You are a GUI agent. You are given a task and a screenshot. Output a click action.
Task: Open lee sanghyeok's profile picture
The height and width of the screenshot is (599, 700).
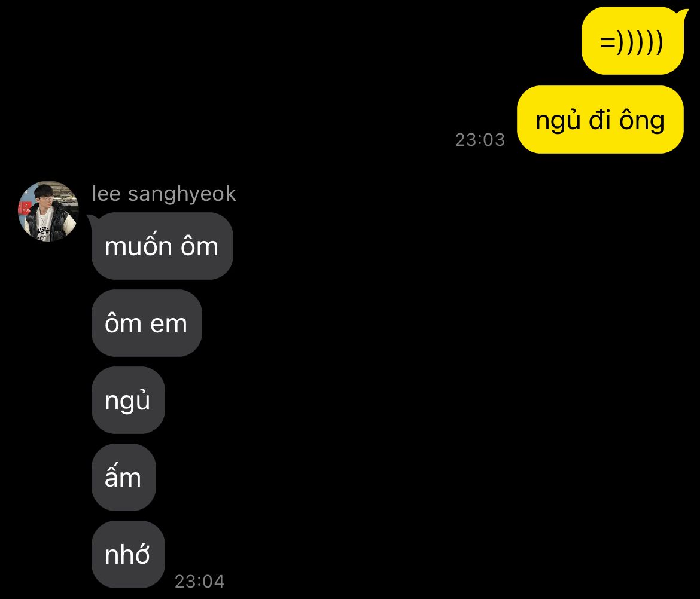point(48,211)
